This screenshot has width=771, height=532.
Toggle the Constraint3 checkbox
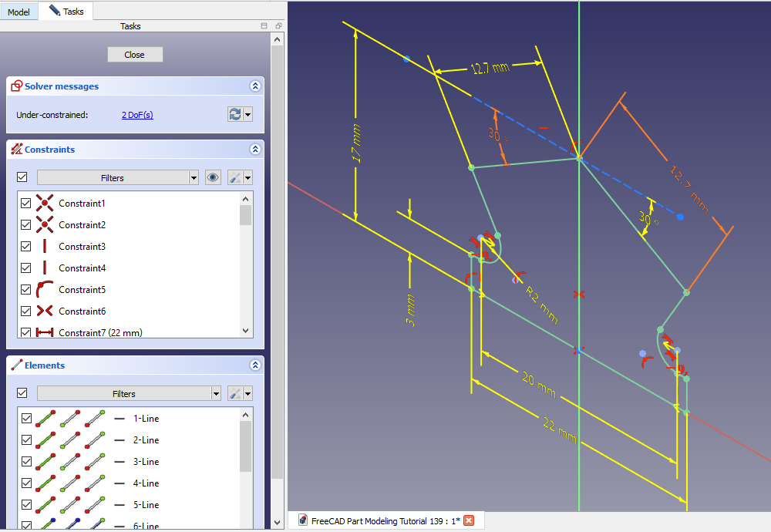pos(26,247)
